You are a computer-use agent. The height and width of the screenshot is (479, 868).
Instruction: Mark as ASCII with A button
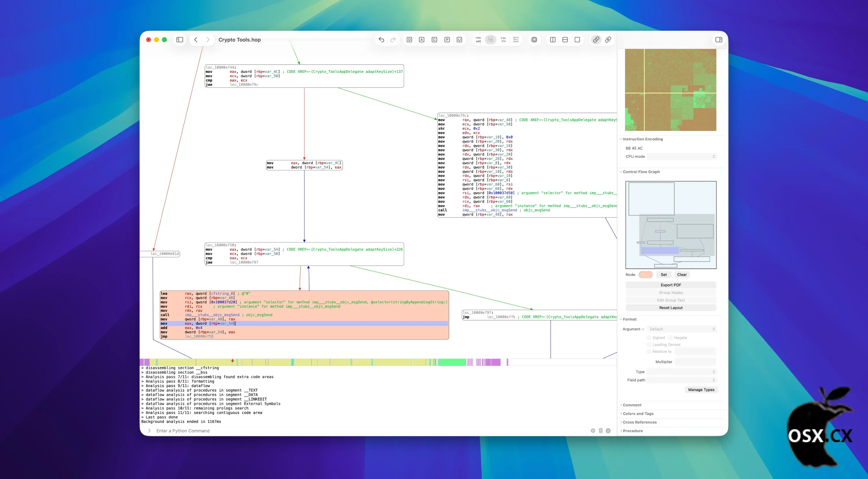click(x=422, y=40)
